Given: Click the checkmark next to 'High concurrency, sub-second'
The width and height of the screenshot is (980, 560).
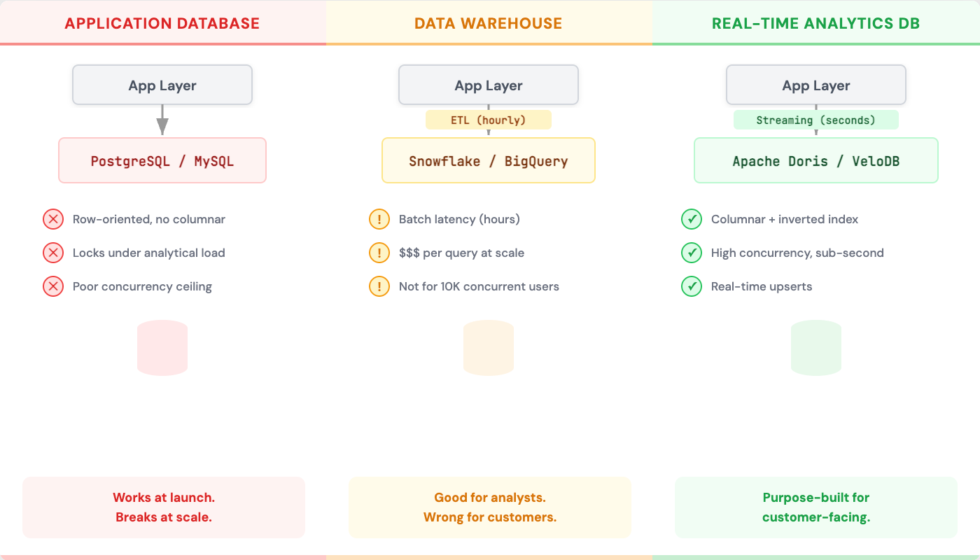Looking at the screenshot, I should click(x=692, y=253).
